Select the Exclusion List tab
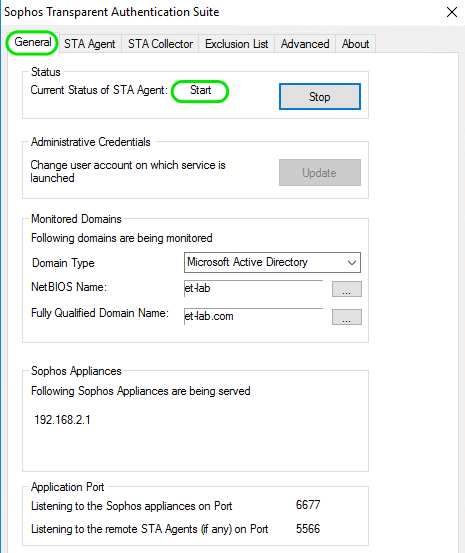 pyautogui.click(x=236, y=44)
